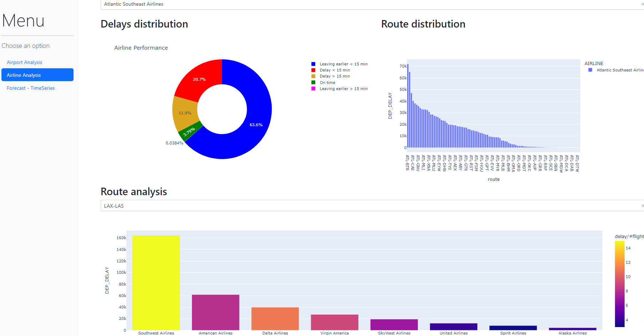Click the 'Route distribution' heading

[423, 24]
